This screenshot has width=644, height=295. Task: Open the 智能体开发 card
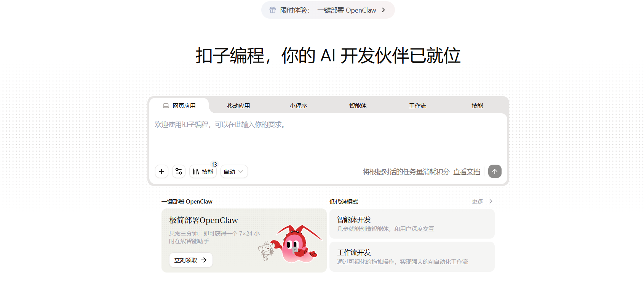[412, 224]
